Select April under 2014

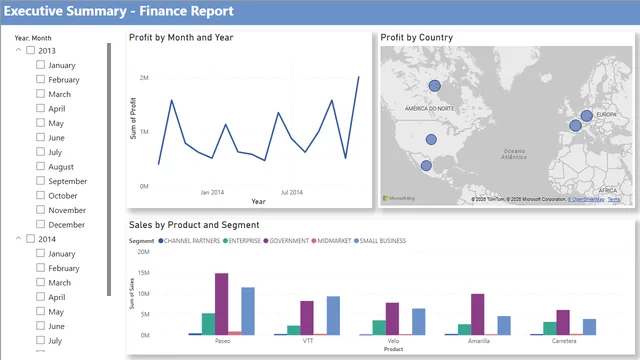point(40,296)
